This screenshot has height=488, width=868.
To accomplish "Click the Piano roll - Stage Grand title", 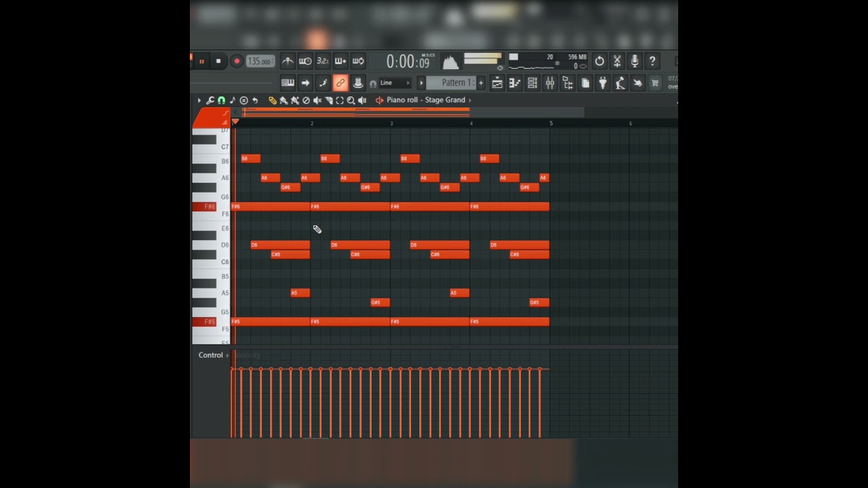I will (426, 100).
